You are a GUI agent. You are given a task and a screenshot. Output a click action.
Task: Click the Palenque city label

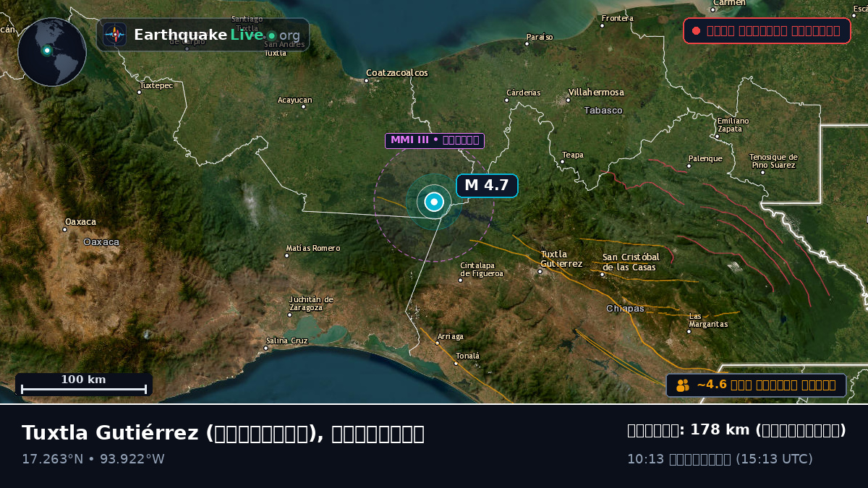point(705,158)
